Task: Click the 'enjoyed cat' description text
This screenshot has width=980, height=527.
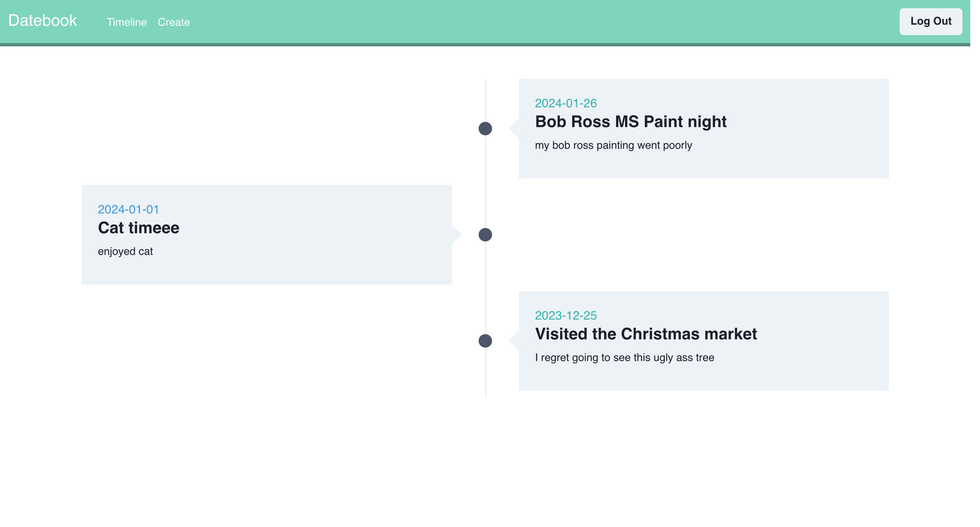Action: point(125,252)
